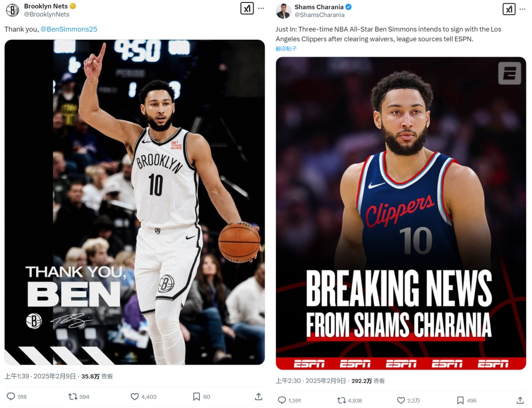
Task: Open the Thank You Ben image
Action: click(134, 202)
